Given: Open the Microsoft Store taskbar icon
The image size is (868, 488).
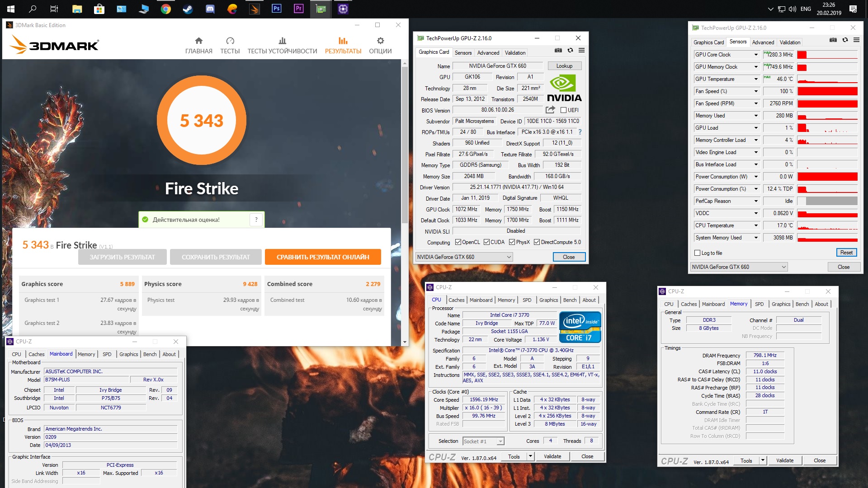Looking at the screenshot, I should [x=99, y=9].
